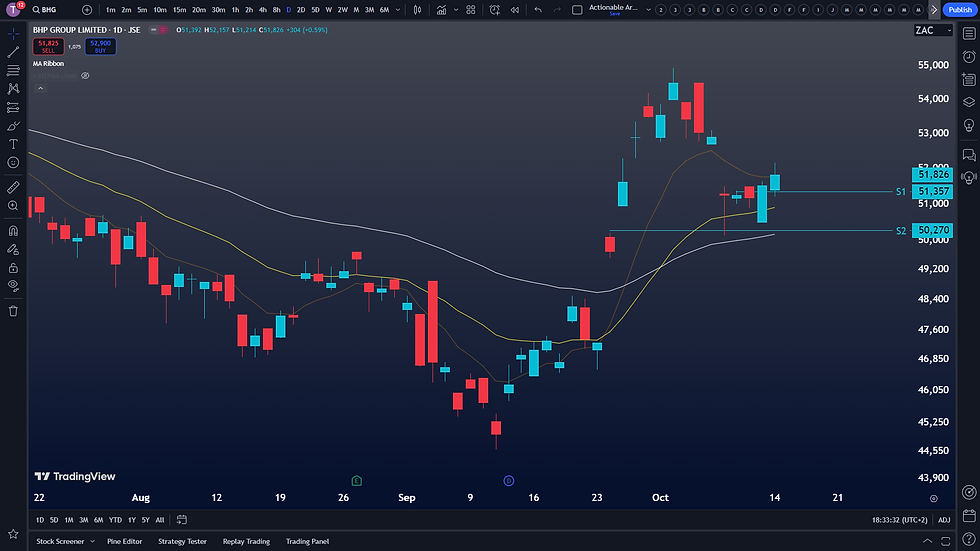980x551 pixels.
Task: Open the ZAC currency dropdown
Action: pos(933,30)
